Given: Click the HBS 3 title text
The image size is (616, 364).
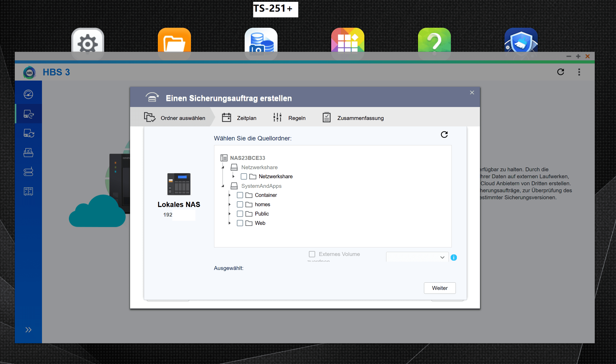Looking at the screenshot, I should click(56, 72).
